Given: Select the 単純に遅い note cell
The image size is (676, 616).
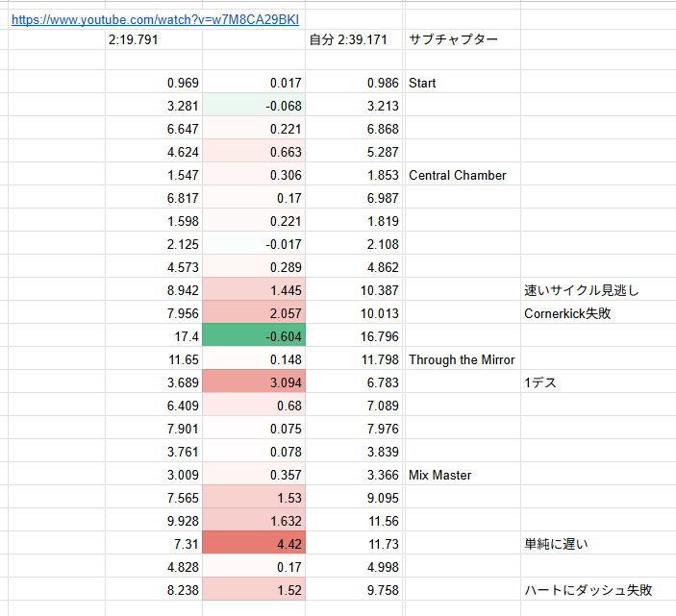Looking at the screenshot, I should (598, 544).
